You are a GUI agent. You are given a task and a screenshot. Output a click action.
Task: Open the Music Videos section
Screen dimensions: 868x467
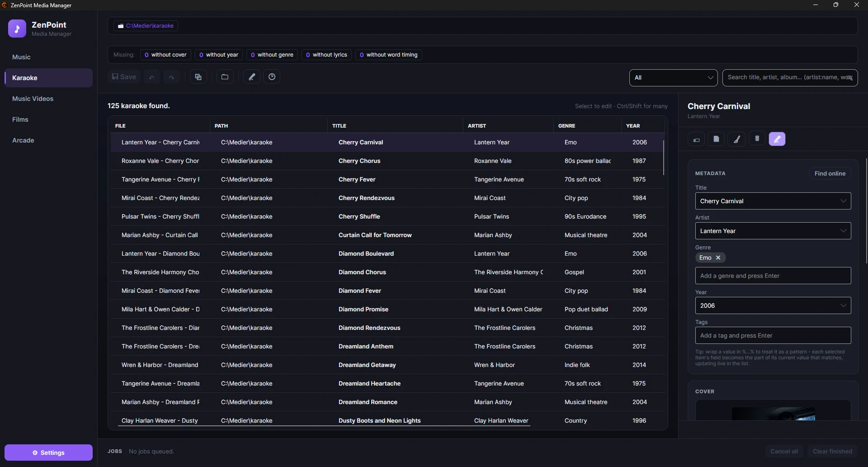pos(48,99)
